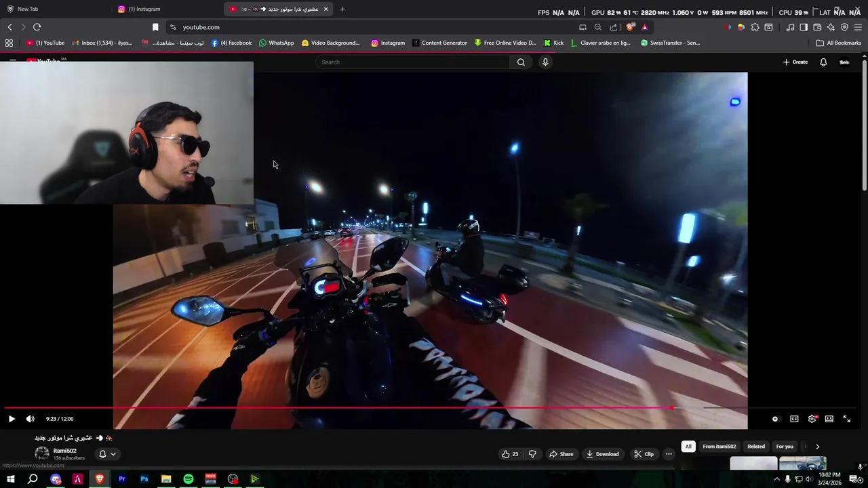The image size is (868, 488).
Task: Select the All filter chip
Action: pos(688,447)
